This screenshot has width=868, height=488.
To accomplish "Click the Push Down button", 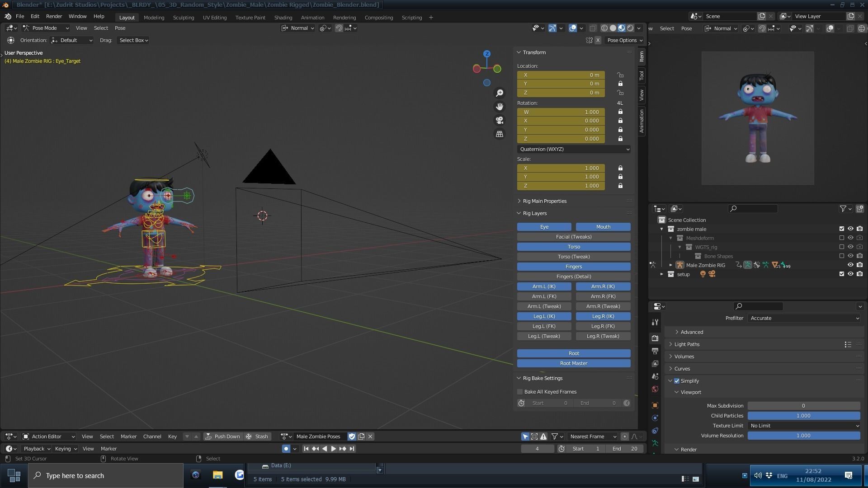I will point(222,436).
